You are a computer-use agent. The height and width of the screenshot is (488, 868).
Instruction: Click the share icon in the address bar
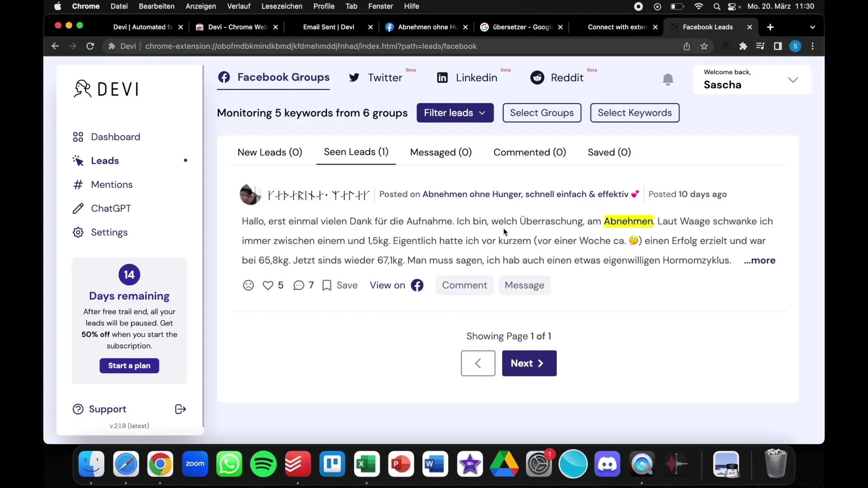[x=686, y=47]
